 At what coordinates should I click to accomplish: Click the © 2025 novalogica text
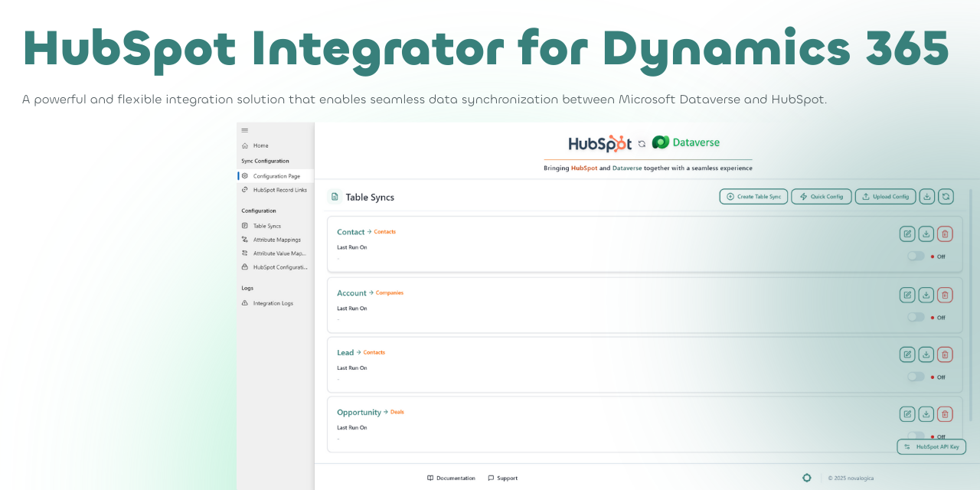click(851, 478)
